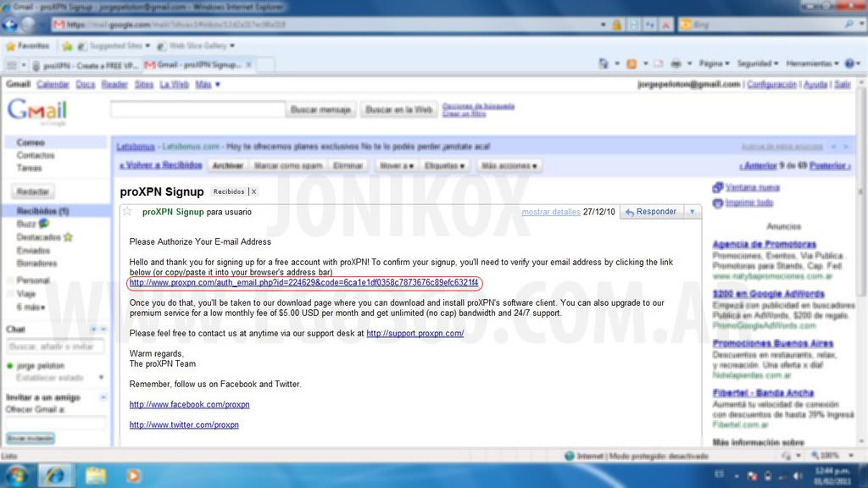Click the Add to Favorites Bar star icon
The width and height of the screenshot is (868, 488).
(x=67, y=46)
